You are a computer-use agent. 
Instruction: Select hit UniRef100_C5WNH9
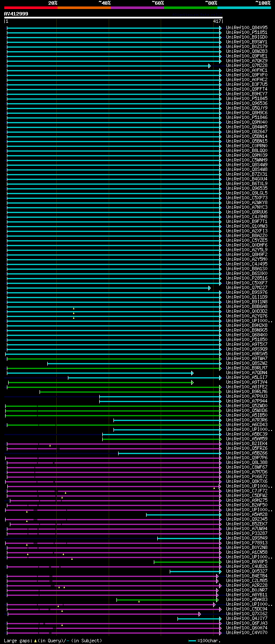[x=246, y=160]
